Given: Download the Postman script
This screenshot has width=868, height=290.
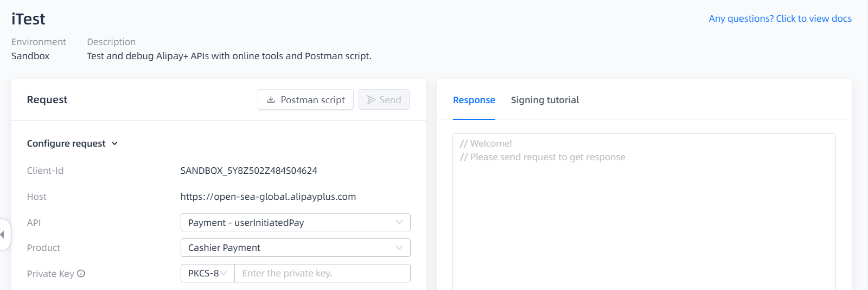Looking at the screenshot, I should pos(305,100).
